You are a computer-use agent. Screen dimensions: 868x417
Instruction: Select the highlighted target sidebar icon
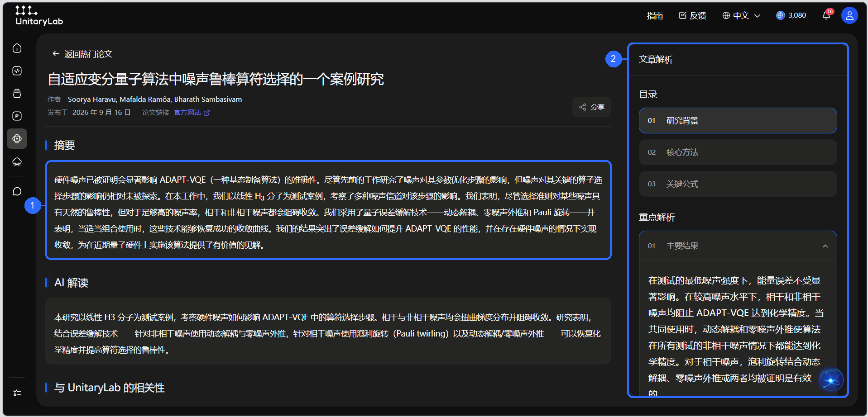(17, 139)
